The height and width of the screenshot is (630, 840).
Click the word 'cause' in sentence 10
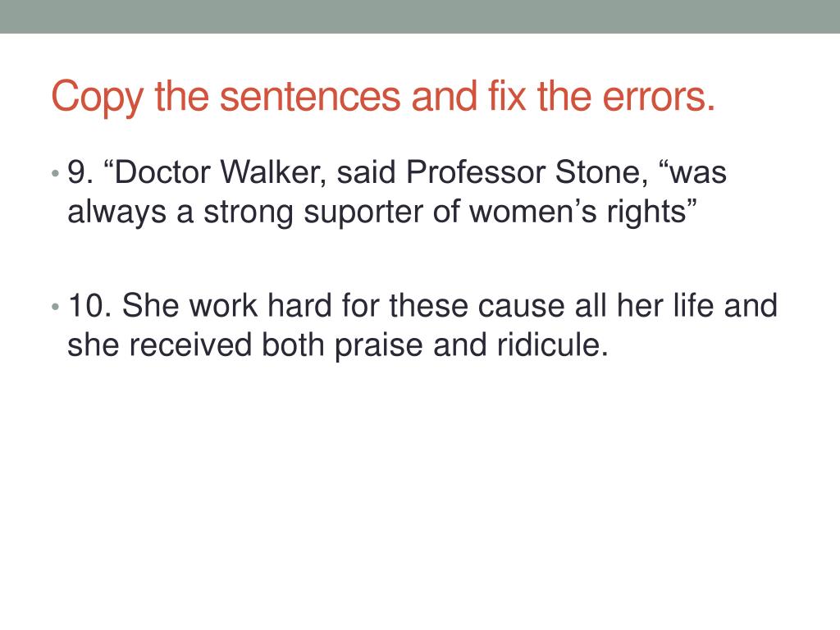click(x=521, y=307)
